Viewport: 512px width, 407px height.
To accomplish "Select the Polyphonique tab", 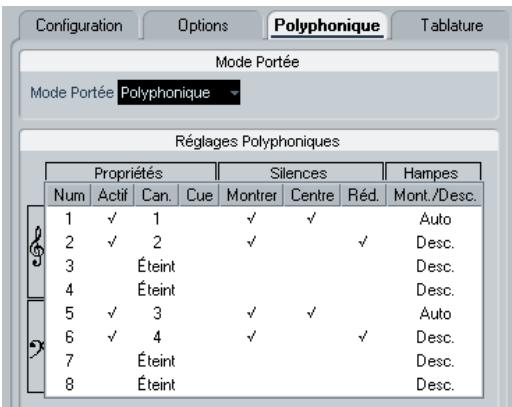I will (x=327, y=25).
